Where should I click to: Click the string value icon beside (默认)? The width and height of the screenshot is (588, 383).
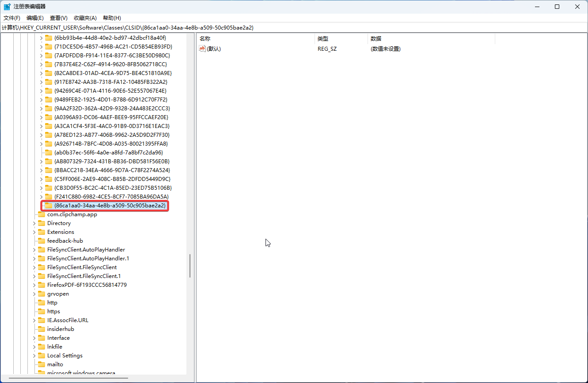202,49
